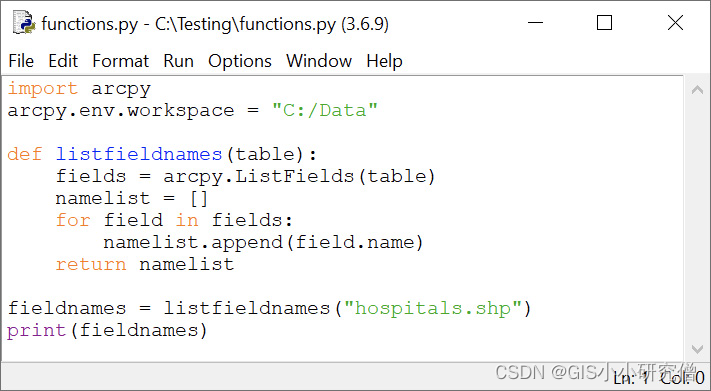Open the Edit menu
This screenshot has height=391, width=711.
click(63, 61)
